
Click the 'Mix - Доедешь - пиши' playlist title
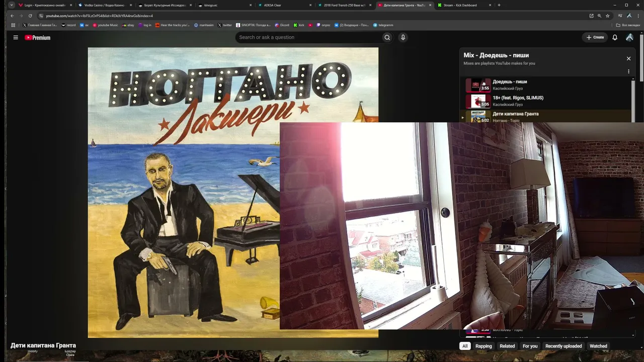(496, 55)
